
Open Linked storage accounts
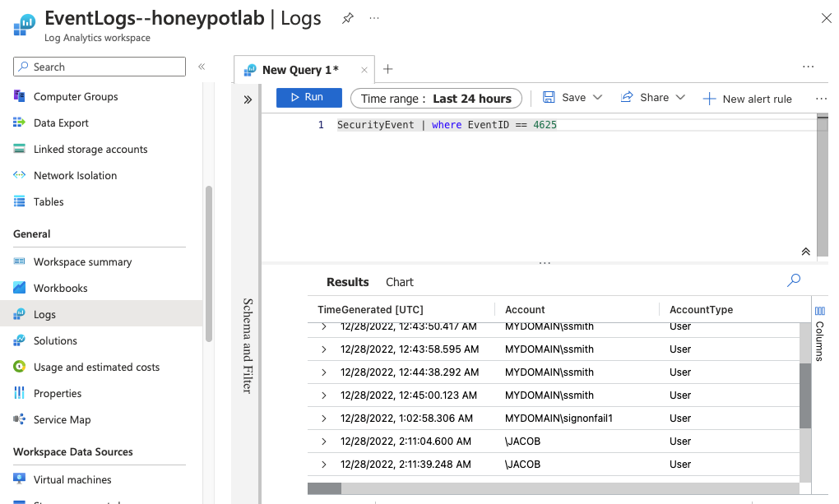[90, 149]
